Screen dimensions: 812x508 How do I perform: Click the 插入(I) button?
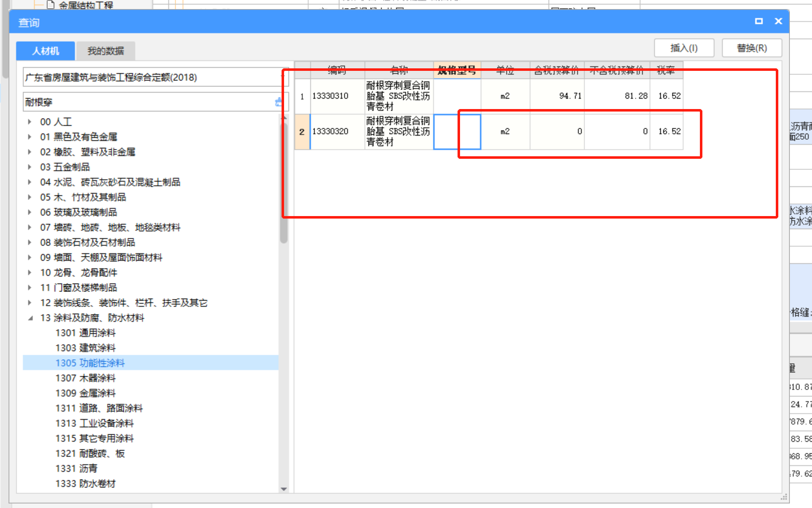point(684,48)
